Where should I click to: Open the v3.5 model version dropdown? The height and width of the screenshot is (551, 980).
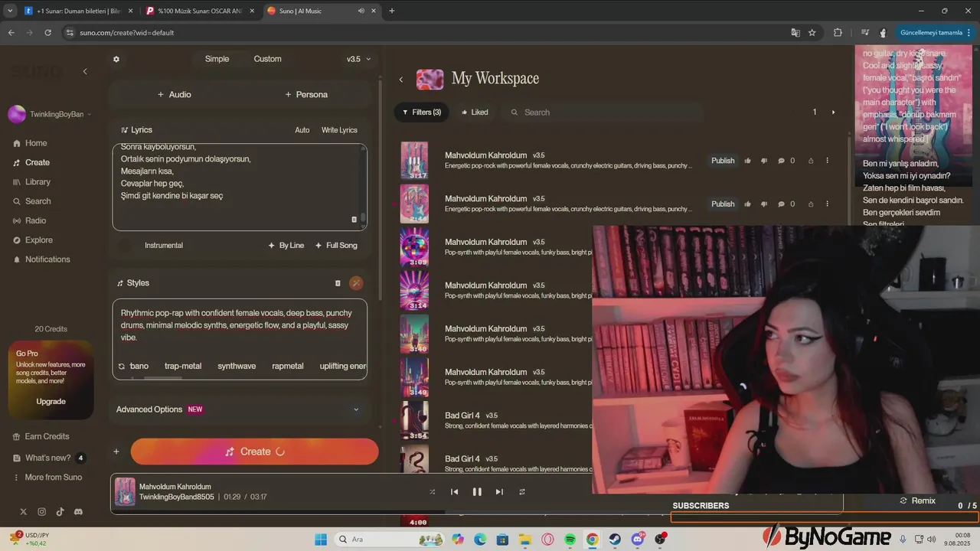(358, 59)
